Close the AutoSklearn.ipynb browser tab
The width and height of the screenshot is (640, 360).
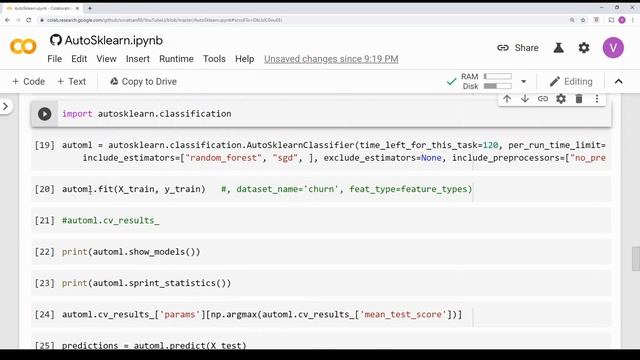click(x=77, y=8)
